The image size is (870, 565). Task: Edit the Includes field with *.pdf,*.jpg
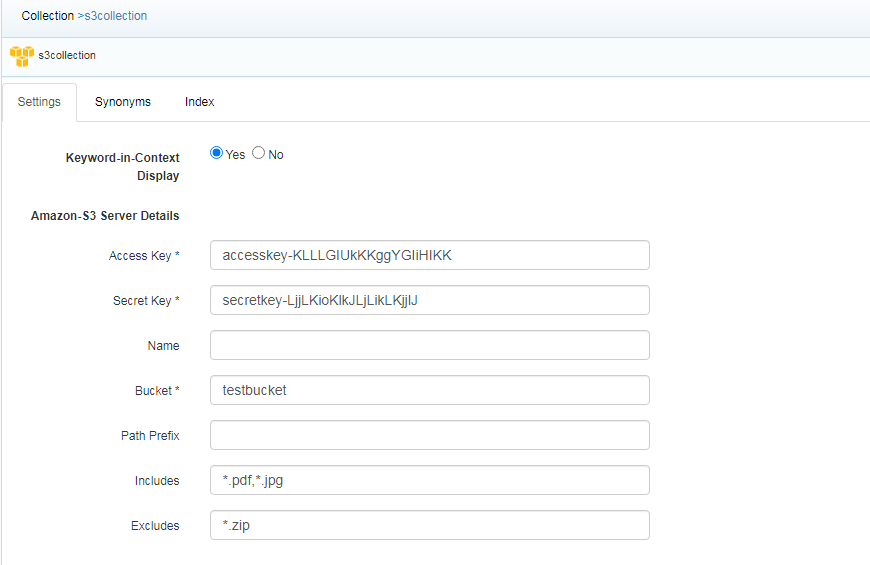click(429, 480)
